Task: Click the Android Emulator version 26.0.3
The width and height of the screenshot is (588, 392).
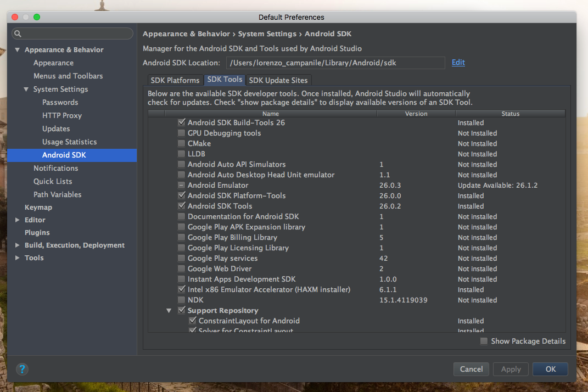Action: pos(390,186)
